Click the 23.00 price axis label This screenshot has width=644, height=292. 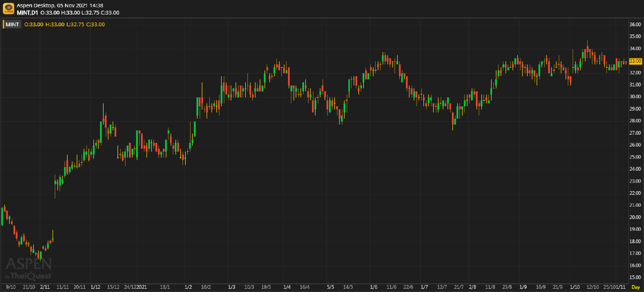pyautogui.click(x=635, y=181)
